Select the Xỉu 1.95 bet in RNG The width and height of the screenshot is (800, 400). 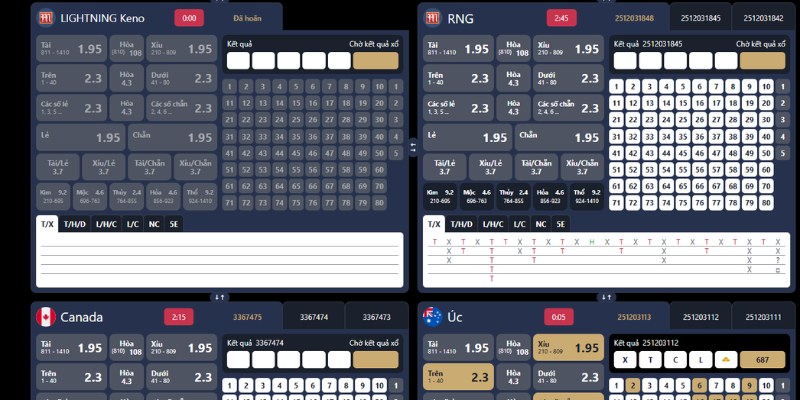coord(568,48)
